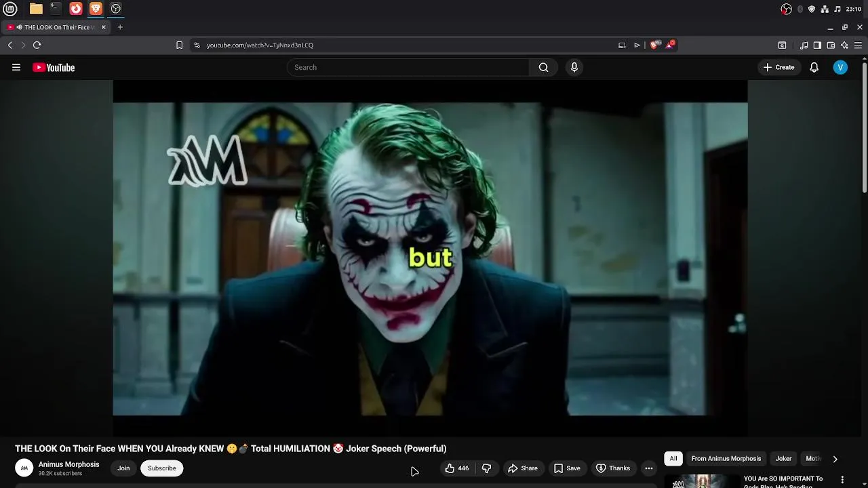Open the Linux Mint start menu

(9, 9)
